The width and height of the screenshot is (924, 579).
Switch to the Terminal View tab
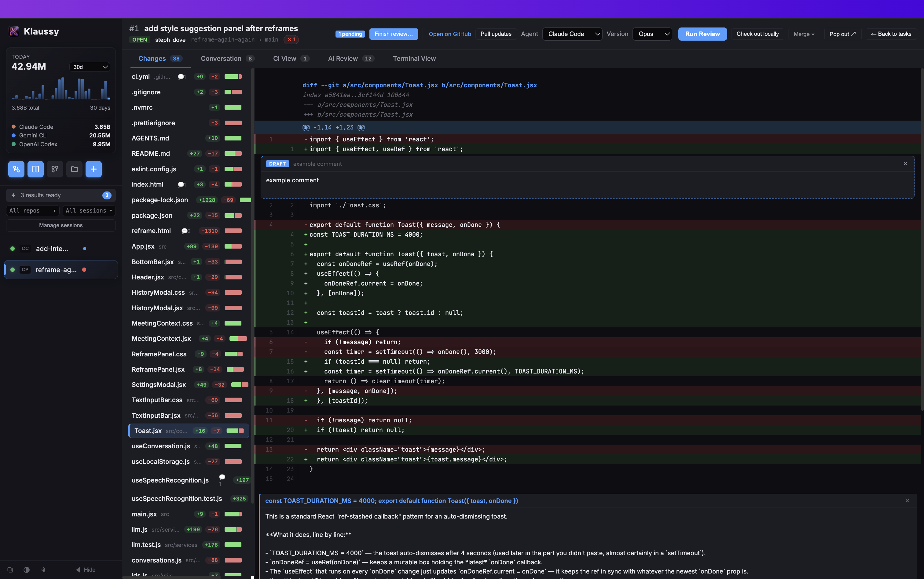pyautogui.click(x=414, y=59)
